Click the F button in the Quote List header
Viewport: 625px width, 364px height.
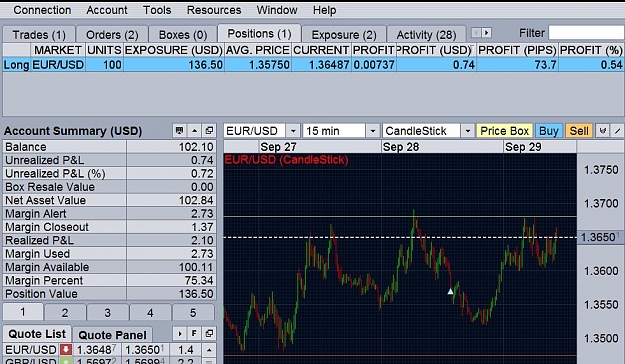coord(194,333)
